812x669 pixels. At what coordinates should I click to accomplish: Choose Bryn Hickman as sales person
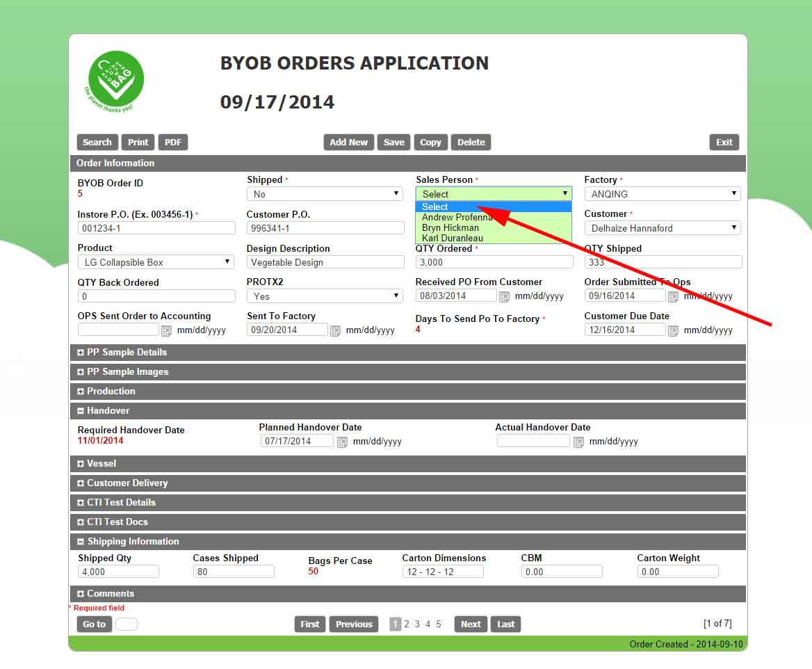494,227
